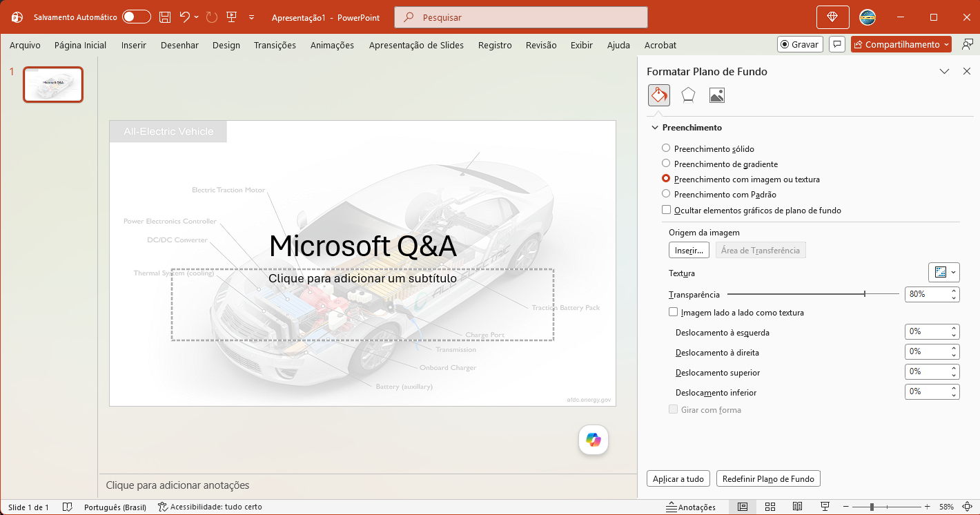This screenshot has height=515, width=980.
Task: Toggle Anotações in status bar
Action: coord(690,507)
